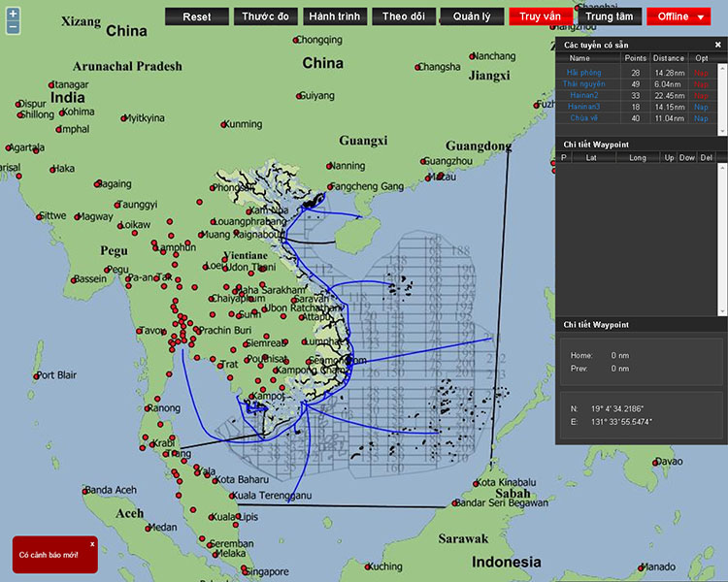
Task: Select the 'Hải phòng' route link
Action: (584, 73)
